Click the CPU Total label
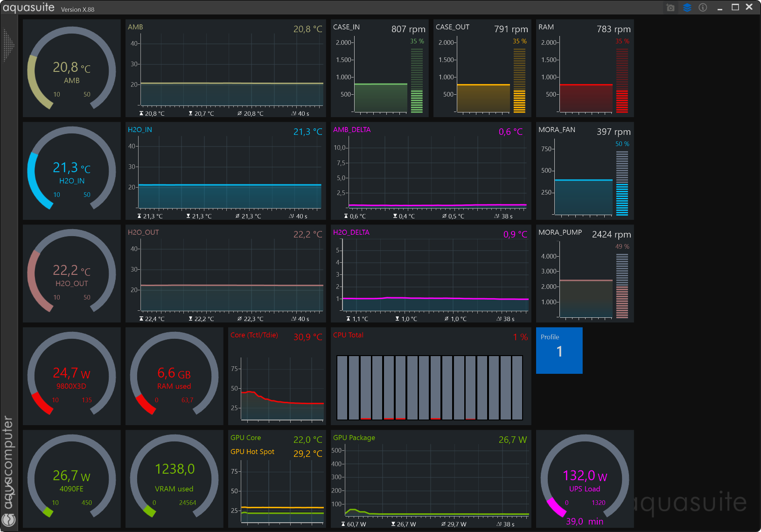 (x=348, y=335)
